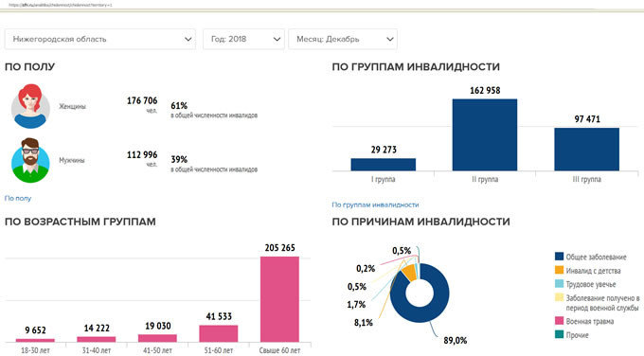644x356 pixels.
Task: Toggle the Инвалид с детства orange legend swatch
Action: coord(559,270)
